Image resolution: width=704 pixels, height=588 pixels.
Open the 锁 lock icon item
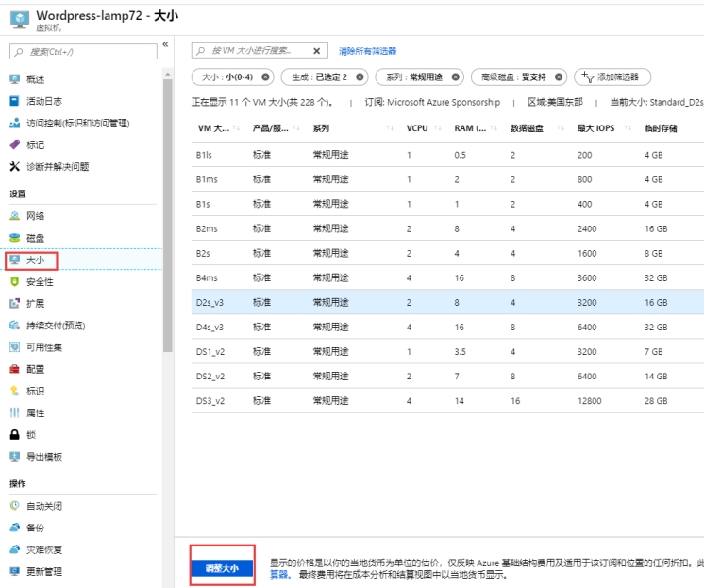(14, 434)
